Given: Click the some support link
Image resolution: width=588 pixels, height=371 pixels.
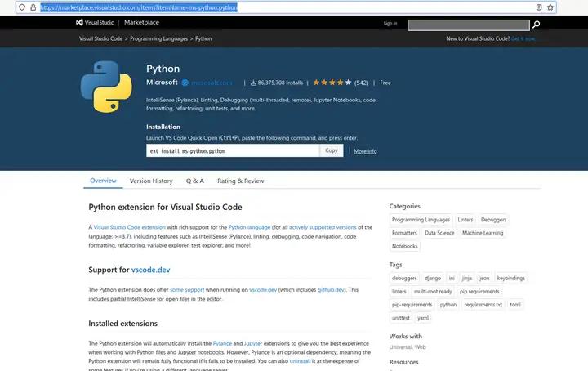Looking at the screenshot, I should point(187,289).
